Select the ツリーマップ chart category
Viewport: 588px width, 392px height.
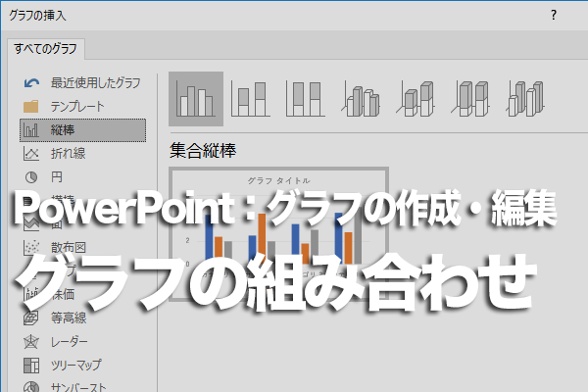coord(82,365)
